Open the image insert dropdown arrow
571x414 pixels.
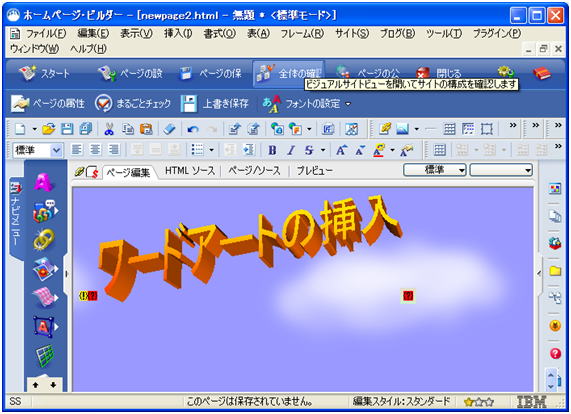(416, 129)
